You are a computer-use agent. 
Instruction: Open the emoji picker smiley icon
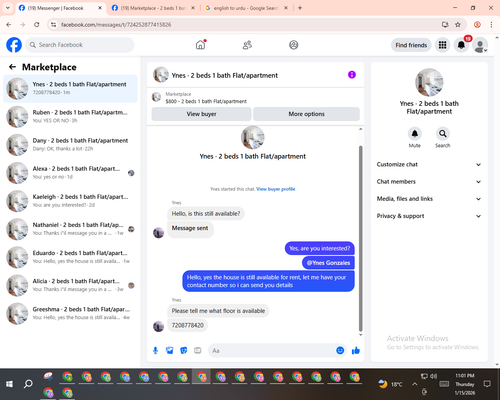pos(340,350)
